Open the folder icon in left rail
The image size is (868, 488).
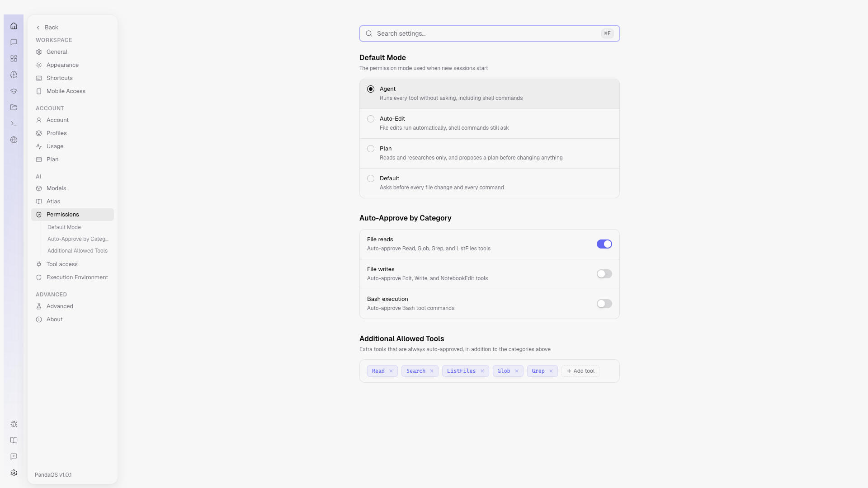[x=14, y=107]
